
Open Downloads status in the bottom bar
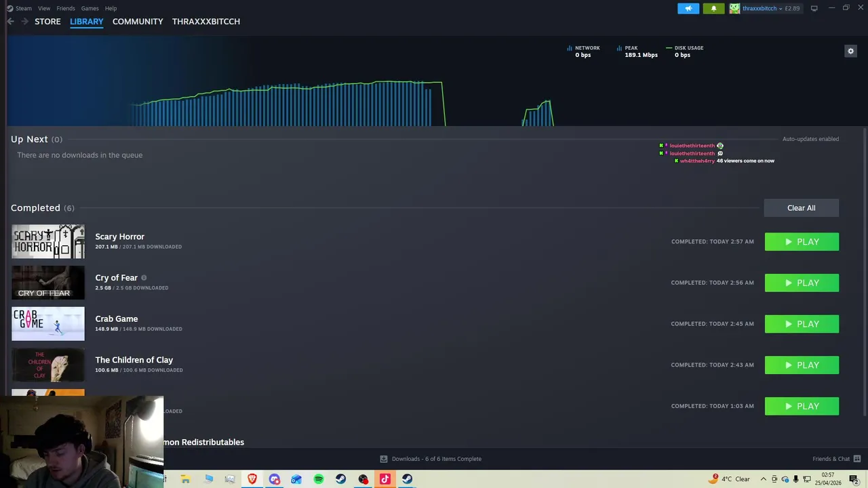(431, 459)
